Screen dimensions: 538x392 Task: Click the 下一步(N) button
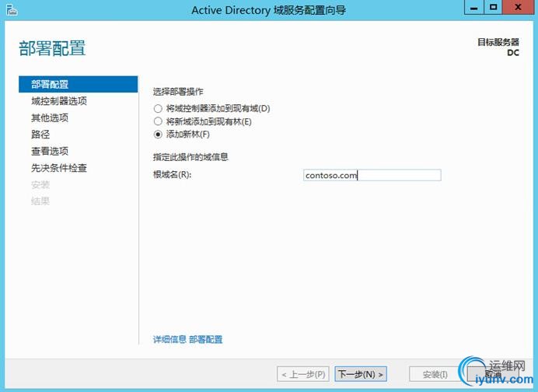point(361,374)
